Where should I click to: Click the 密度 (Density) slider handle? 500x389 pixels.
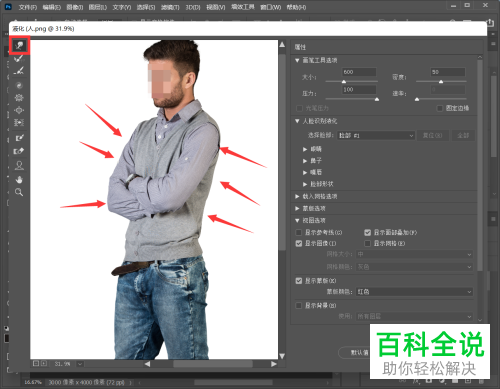(x=441, y=82)
